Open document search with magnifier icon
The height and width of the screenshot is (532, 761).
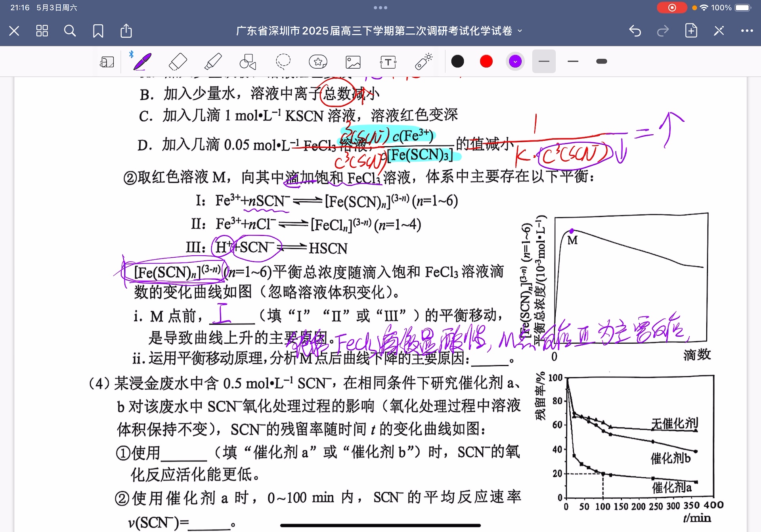tap(70, 31)
